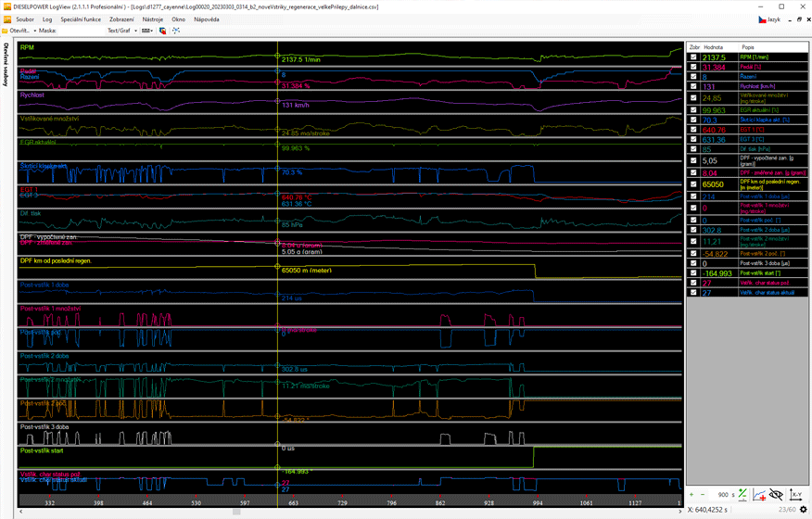Click the X-Y axes graph icon
812x519 pixels.
796,495
